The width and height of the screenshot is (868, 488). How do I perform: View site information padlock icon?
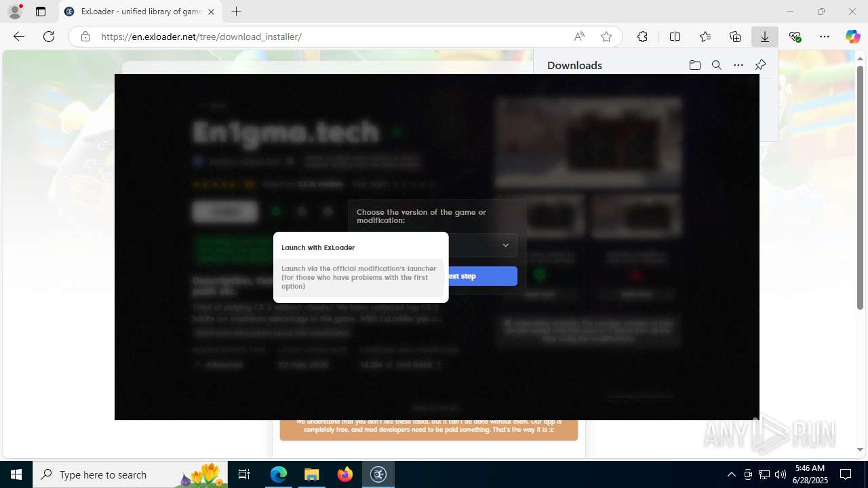[x=85, y=37]
